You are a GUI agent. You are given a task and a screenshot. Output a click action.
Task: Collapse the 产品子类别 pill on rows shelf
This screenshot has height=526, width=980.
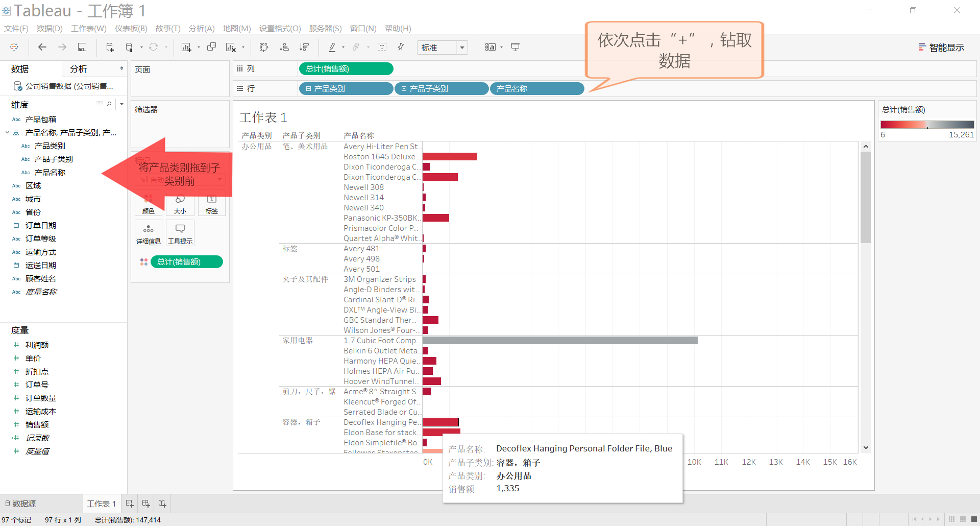tap(404, 89)
